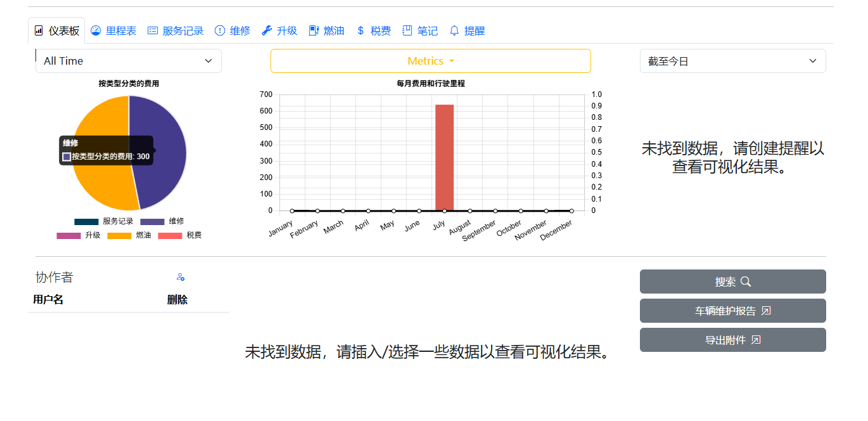
Task: Toggle 燃油 legend entry visibility
Action: 129,235
